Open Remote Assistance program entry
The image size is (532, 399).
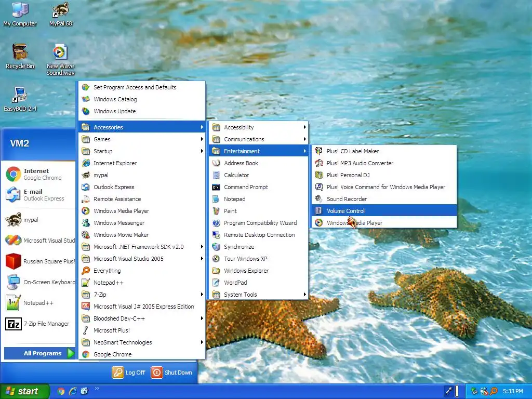pyautogui.click(x=142, y=199)
